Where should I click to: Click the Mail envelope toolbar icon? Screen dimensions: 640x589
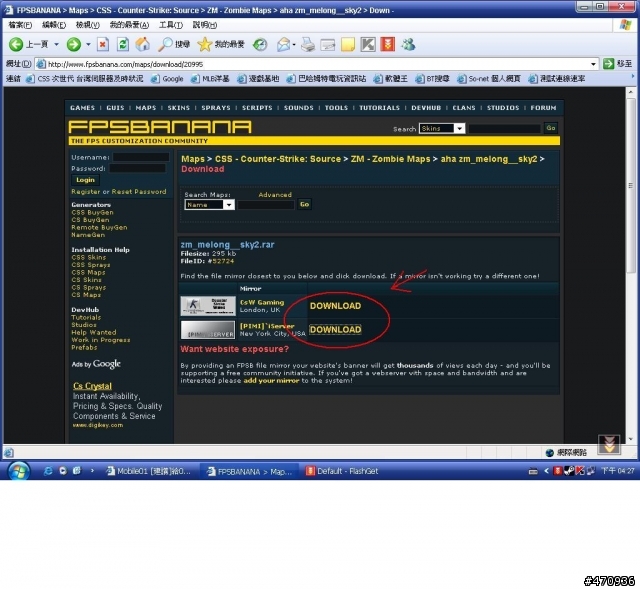(x=283, y=44)
